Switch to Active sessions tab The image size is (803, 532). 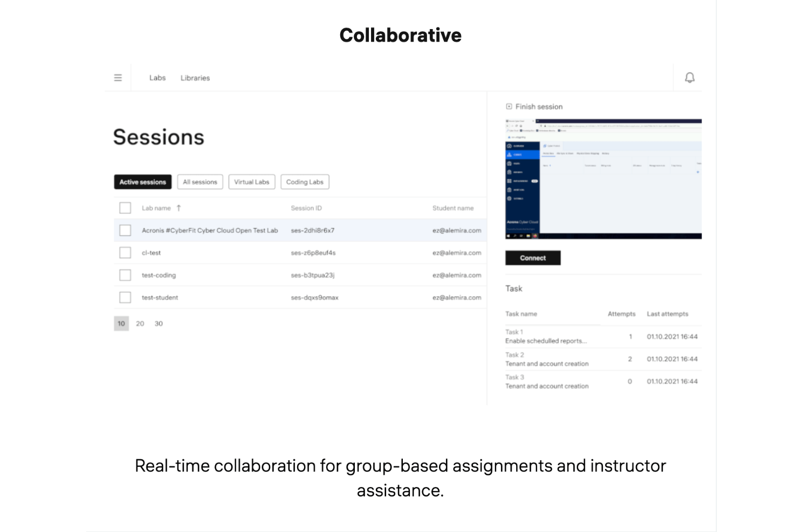pyautogui.click(x=142, y=182)
